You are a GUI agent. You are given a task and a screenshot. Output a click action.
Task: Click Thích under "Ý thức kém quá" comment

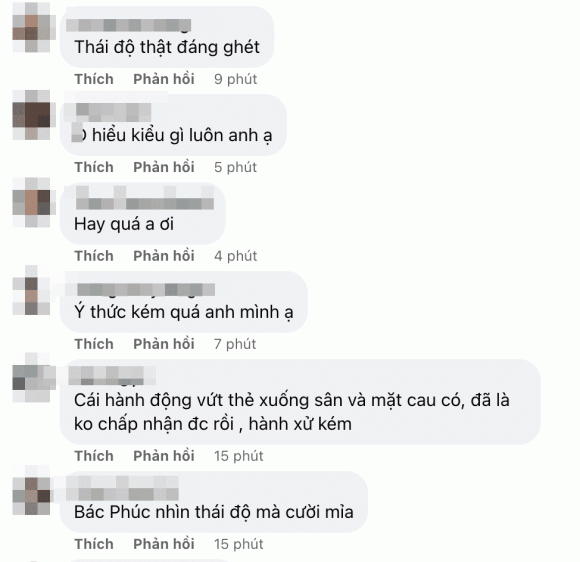94,344
